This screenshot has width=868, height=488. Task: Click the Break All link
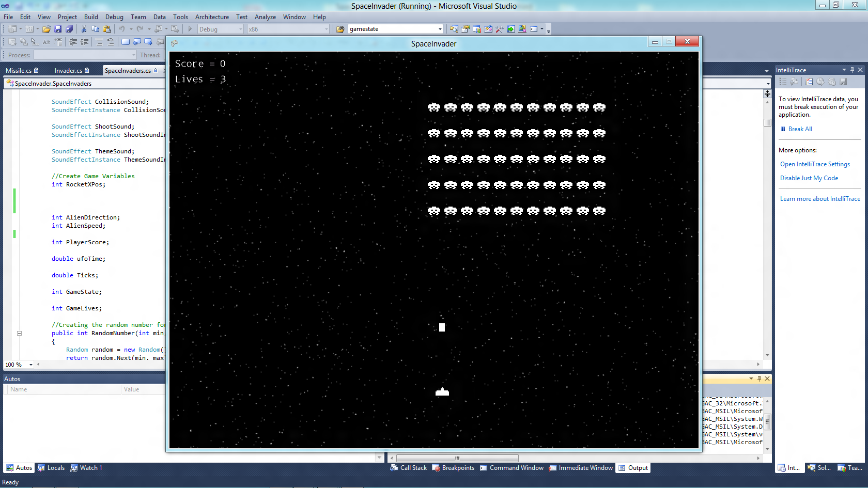[x=800, y=129]
